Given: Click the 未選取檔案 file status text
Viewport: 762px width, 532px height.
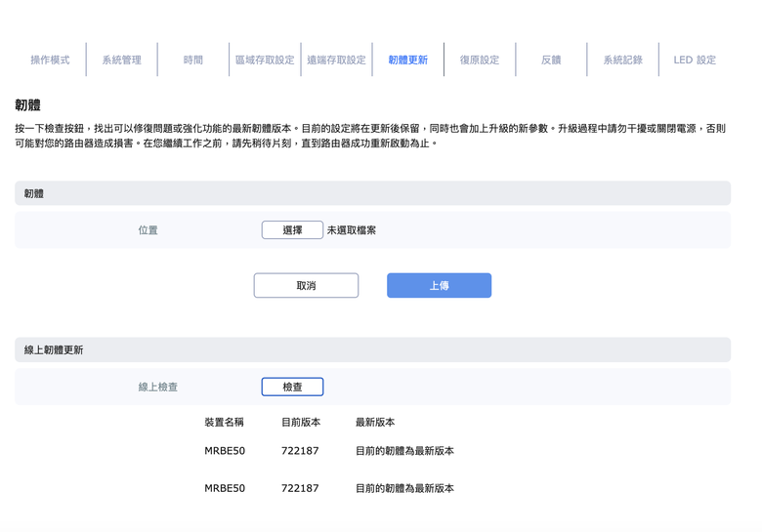Looking at the screenshot, I should 352,230.
